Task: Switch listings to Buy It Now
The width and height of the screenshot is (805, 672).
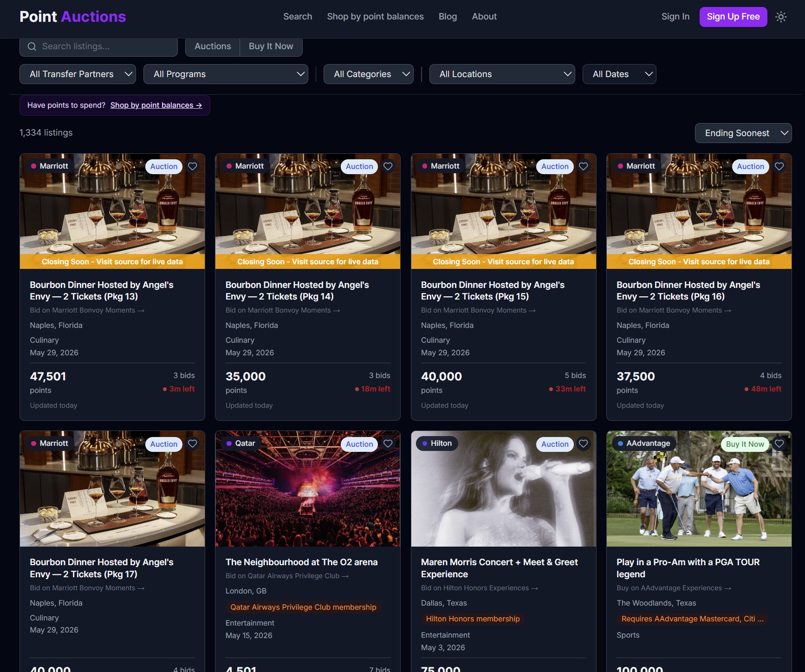Action: click(x=271, y=46)
